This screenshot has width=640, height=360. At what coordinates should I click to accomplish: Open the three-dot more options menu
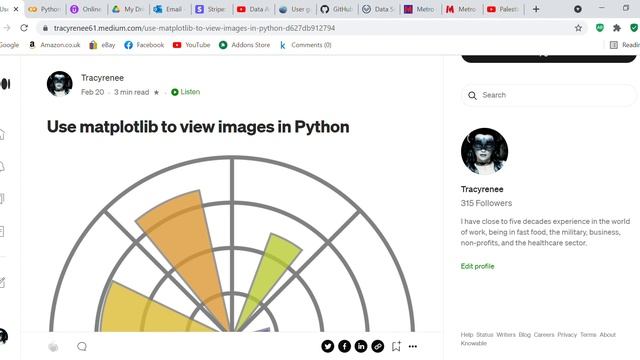coord(413,347)
